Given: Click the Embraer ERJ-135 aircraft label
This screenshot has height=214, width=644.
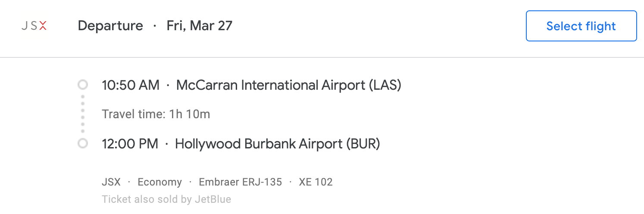Looking at the screenshot, I should click(240, 182).
